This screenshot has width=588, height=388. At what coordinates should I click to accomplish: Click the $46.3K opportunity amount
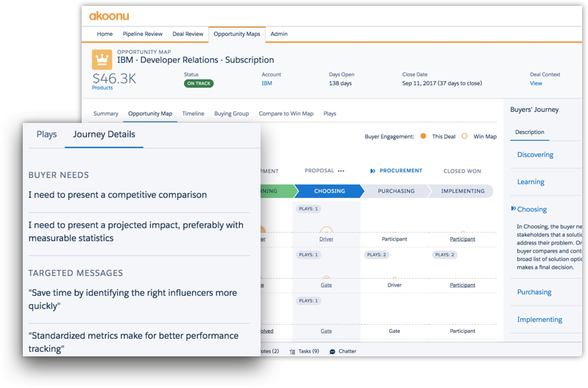114,79
